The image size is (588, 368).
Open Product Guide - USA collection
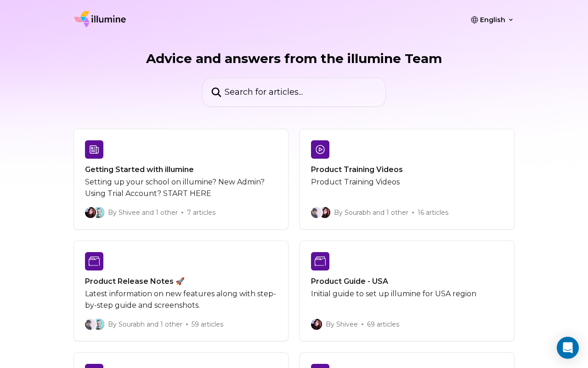pyautogui.click(x=407, y=291)
